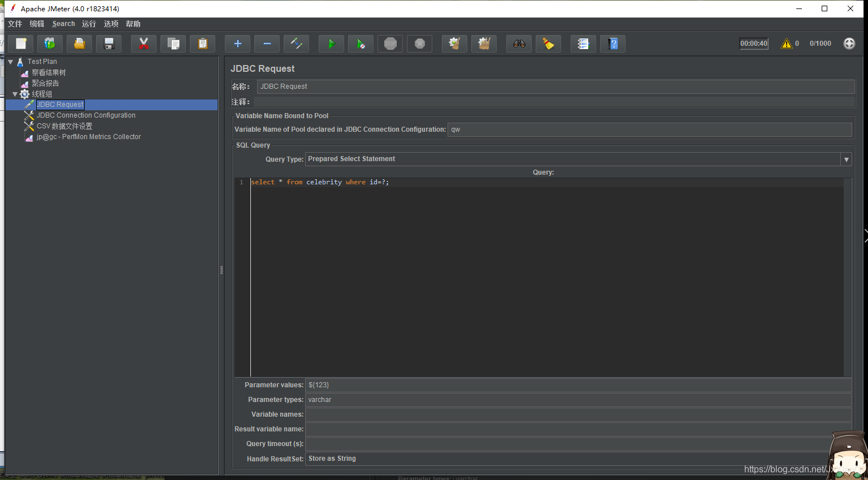Open the Templates toolbar icon
Screen dimensions: 868x480
[x=50, y=44]
